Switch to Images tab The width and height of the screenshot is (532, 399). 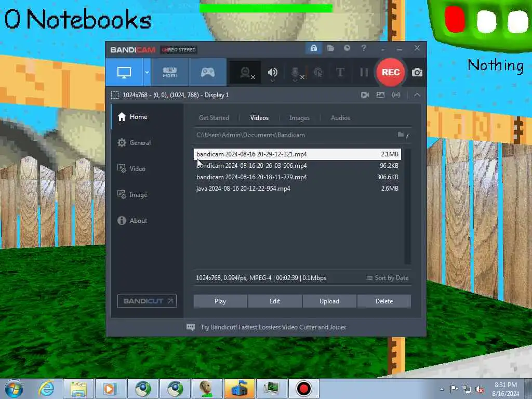299,118
